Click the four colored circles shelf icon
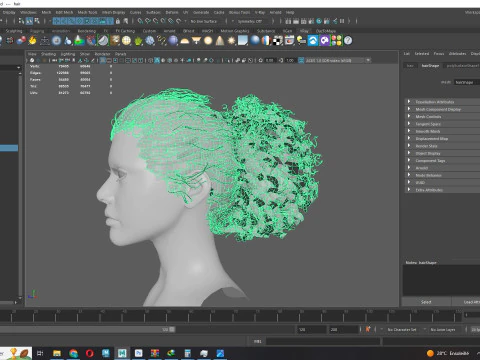The height and width of the screenshot is (360, 480). [336, 41]
